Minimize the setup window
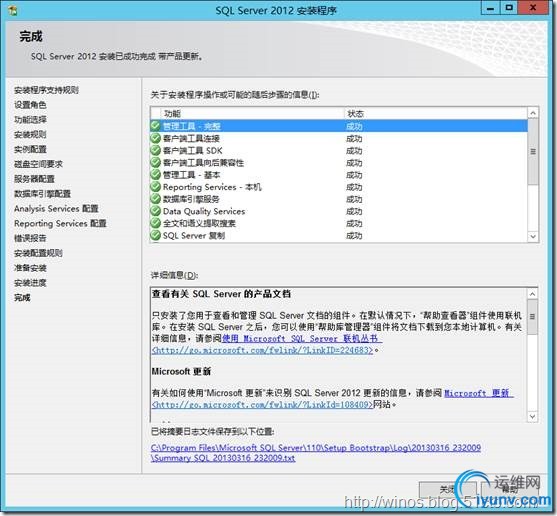 click(491, 8)
